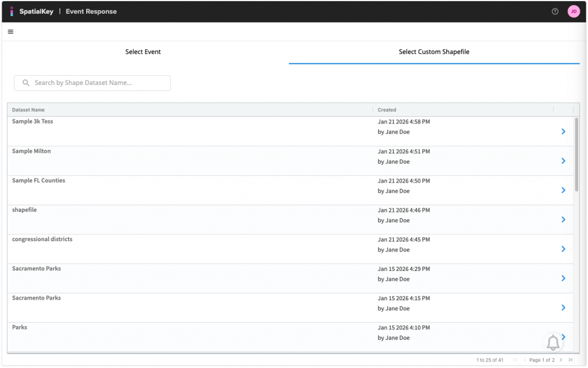
Task: Open the shapefile row chevron
Action: pyautogui.click(x=563, y=219)
